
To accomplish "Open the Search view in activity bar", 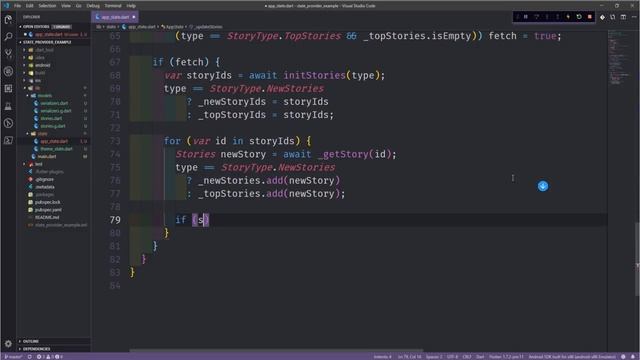I will (8, 37).
